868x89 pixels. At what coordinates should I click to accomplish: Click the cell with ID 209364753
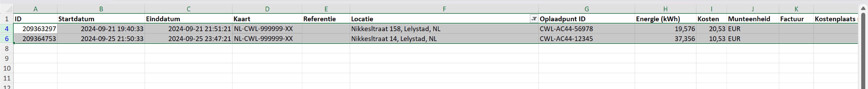point(35,39)
